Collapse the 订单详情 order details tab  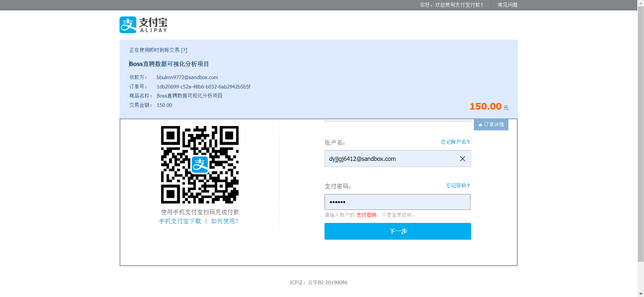tap(491, 125)
